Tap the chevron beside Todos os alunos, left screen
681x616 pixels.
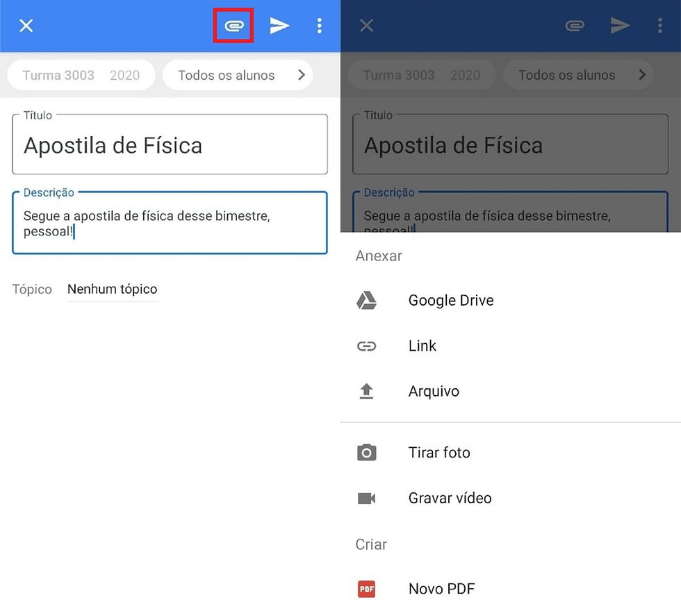coord(302,75)
